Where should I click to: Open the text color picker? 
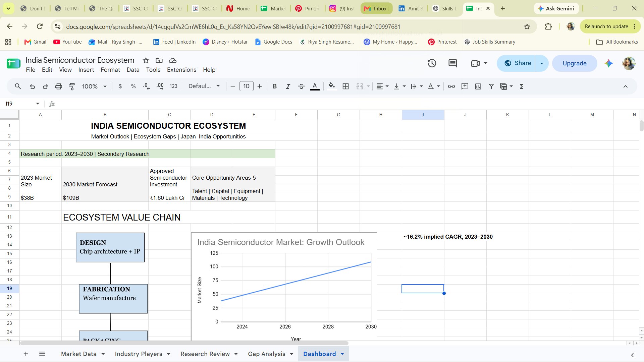(x=315, y=86)
